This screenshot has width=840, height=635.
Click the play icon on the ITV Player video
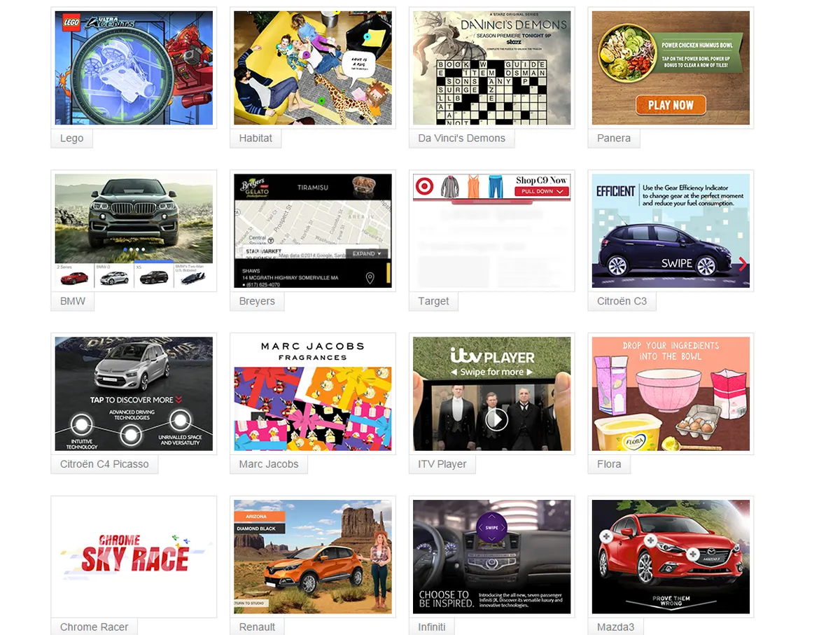(x=496, y=419)
